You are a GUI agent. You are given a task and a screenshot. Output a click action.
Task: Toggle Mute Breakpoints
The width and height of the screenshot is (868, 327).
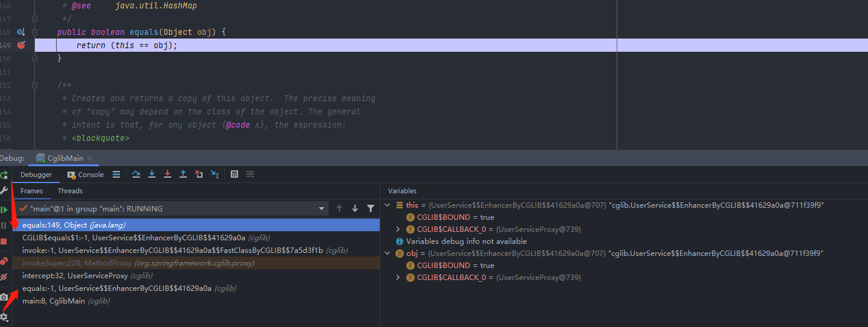4,276
